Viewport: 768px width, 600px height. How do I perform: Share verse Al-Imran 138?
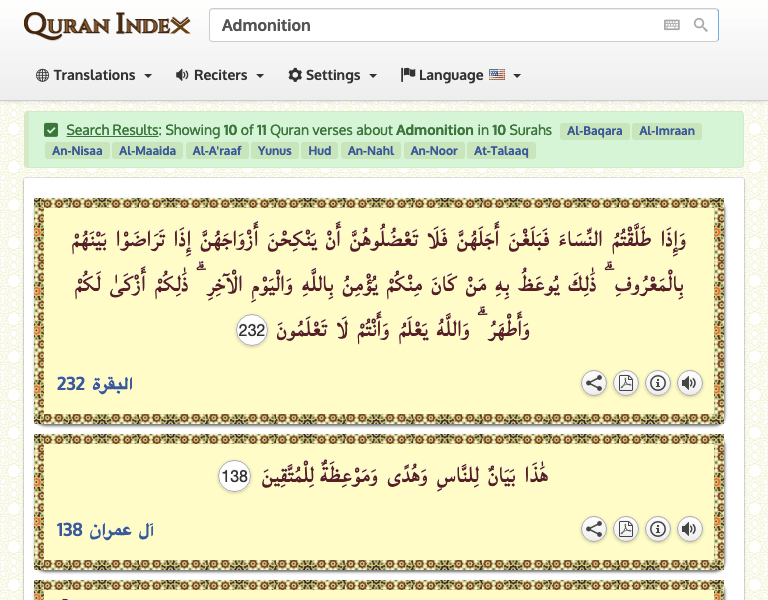point(594,529)
